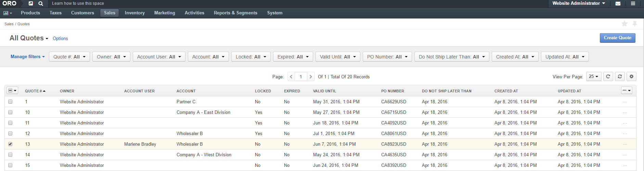Open row actions for quote 11

click(625, 123)
